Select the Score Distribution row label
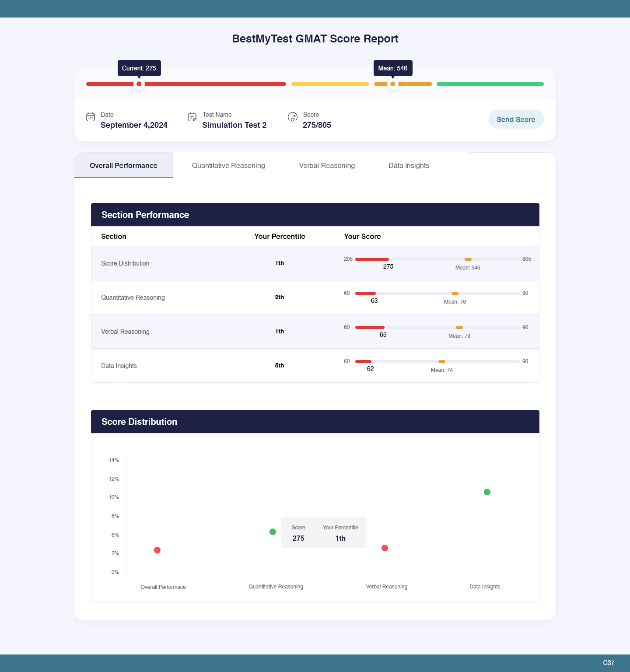Image resolution: width=630 pixels, height=672 pixels. (125, 263)
